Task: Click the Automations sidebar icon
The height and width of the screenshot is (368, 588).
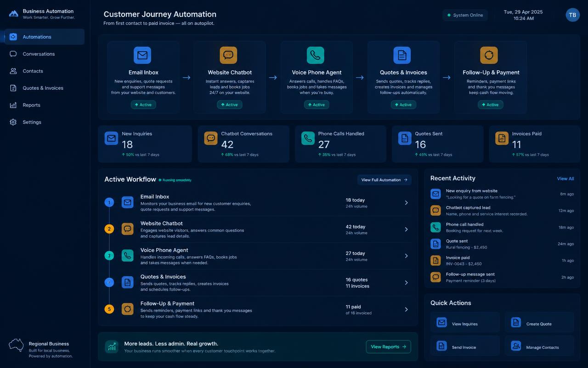Action: 13,37
